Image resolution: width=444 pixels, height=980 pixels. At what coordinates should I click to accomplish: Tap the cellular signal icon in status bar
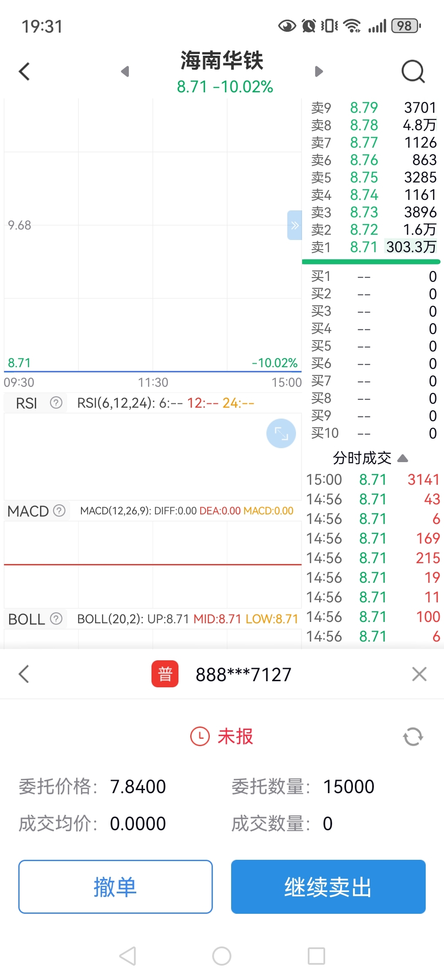pos(377,26)
